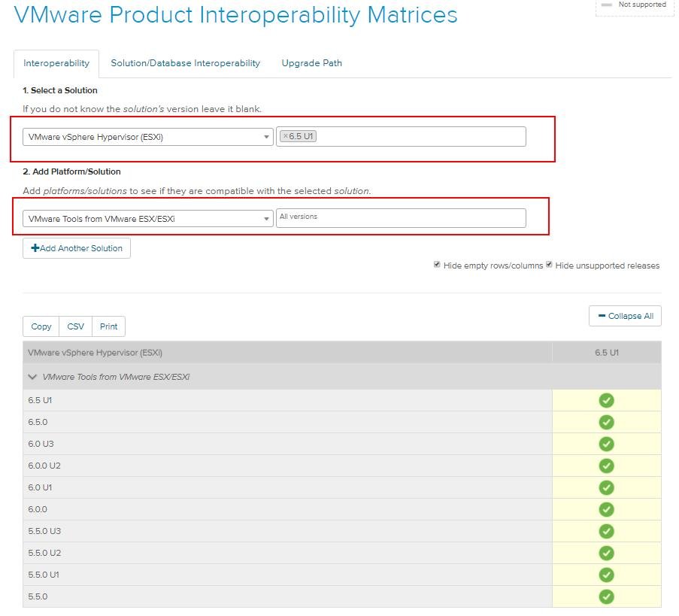This screenshot has height=616, width=679.
Task: Click the green check icon for 5.5.0 U3 row
Action: (x=606, y=531)
